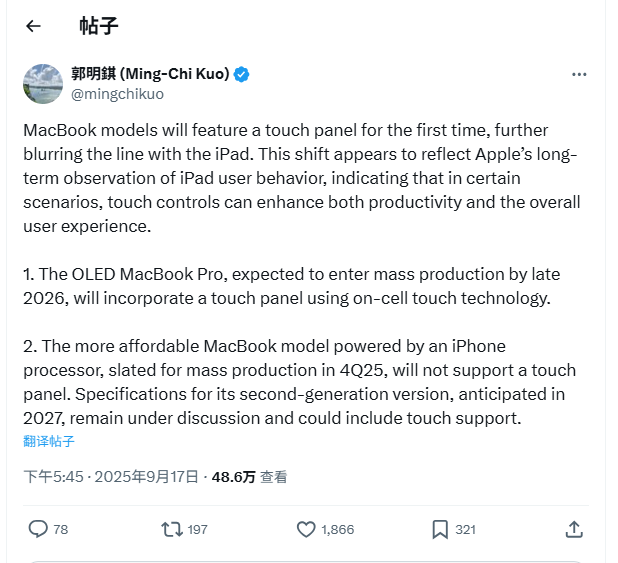The image size is (618, 563).
Task: Click the affordable MacBook model paragraph text
Action: (x=300, y=382)
